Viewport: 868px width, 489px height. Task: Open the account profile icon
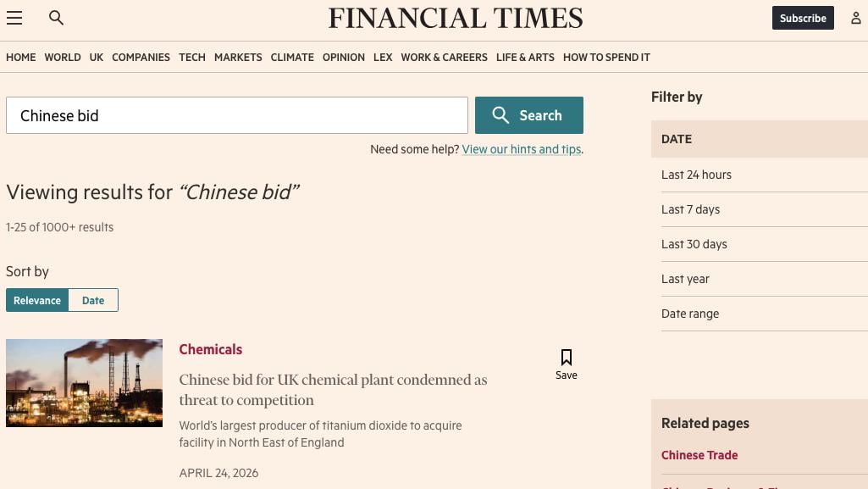click(x=855, y=18)
